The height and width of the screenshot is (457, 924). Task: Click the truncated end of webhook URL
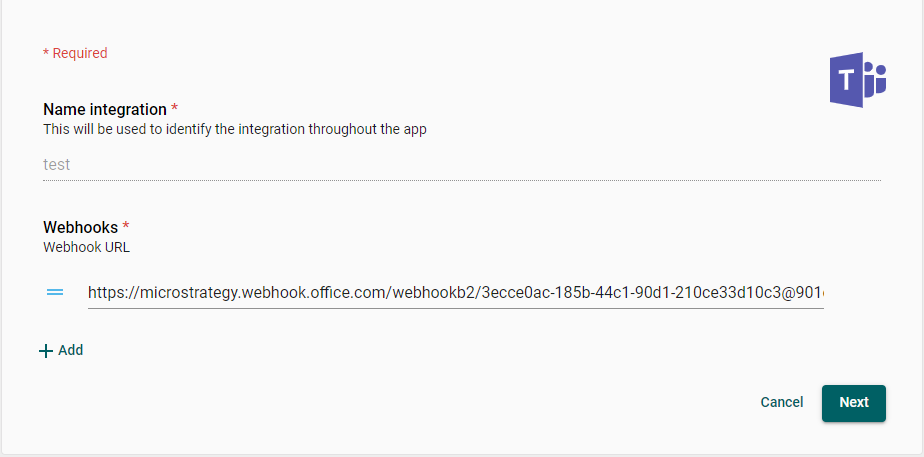tap(812, 293)
